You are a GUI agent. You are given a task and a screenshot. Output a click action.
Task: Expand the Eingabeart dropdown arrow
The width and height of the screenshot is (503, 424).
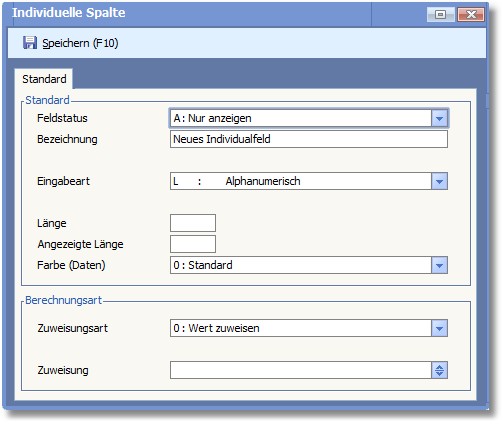439,181
